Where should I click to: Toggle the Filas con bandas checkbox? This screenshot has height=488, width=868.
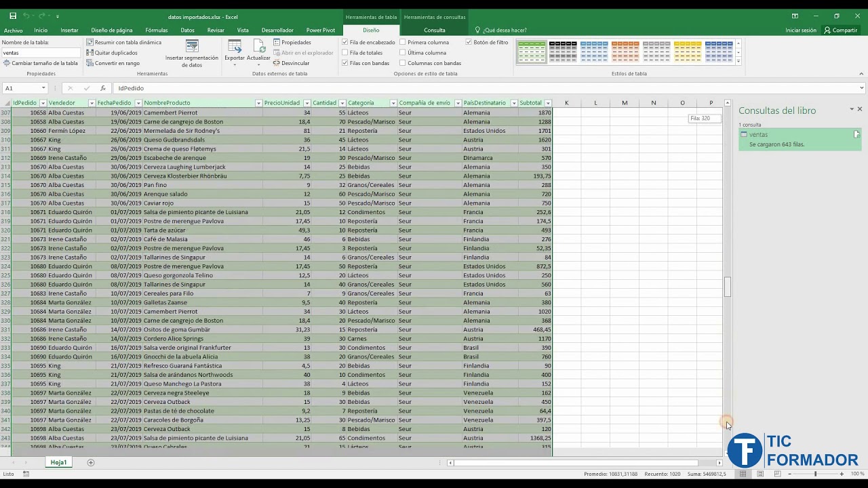(345, 63)
